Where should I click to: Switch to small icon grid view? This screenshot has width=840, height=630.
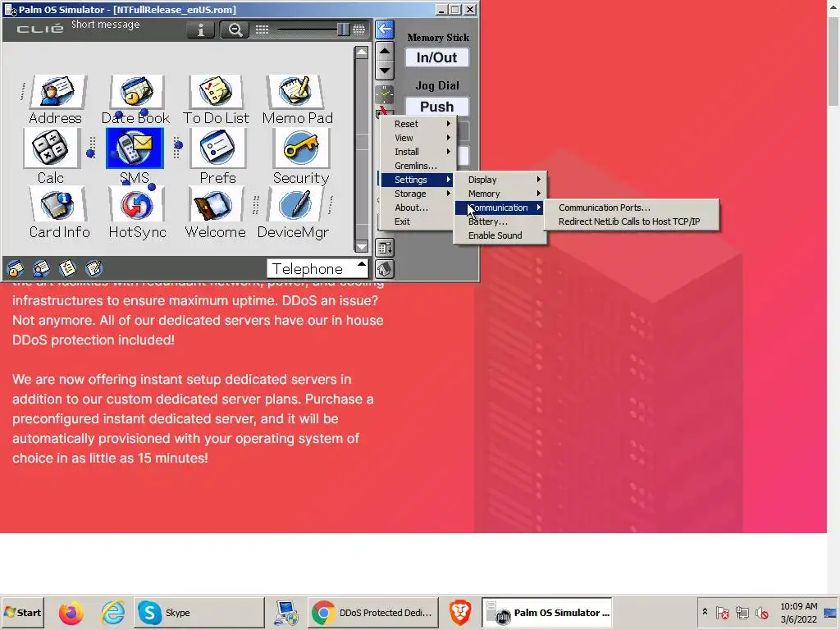(262, 30)
